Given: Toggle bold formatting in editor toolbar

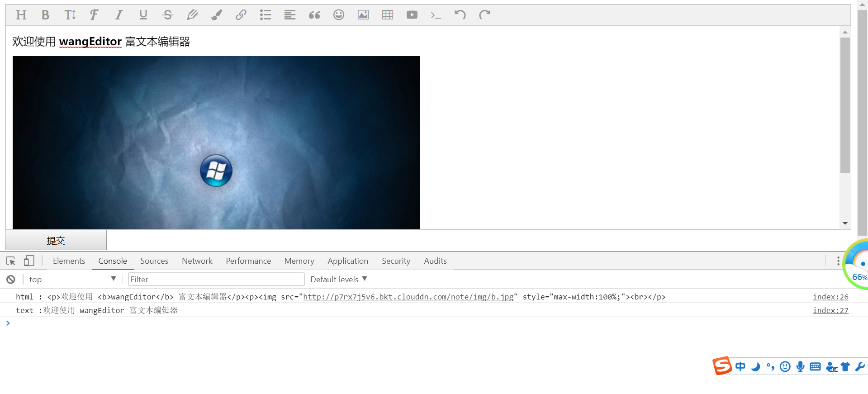Looking at the screenshot, I should [45, 15].
